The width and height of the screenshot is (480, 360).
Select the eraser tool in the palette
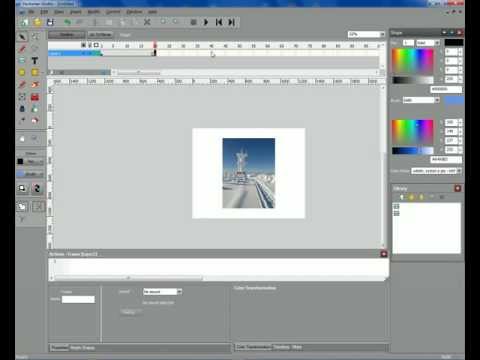click(35, 121)
